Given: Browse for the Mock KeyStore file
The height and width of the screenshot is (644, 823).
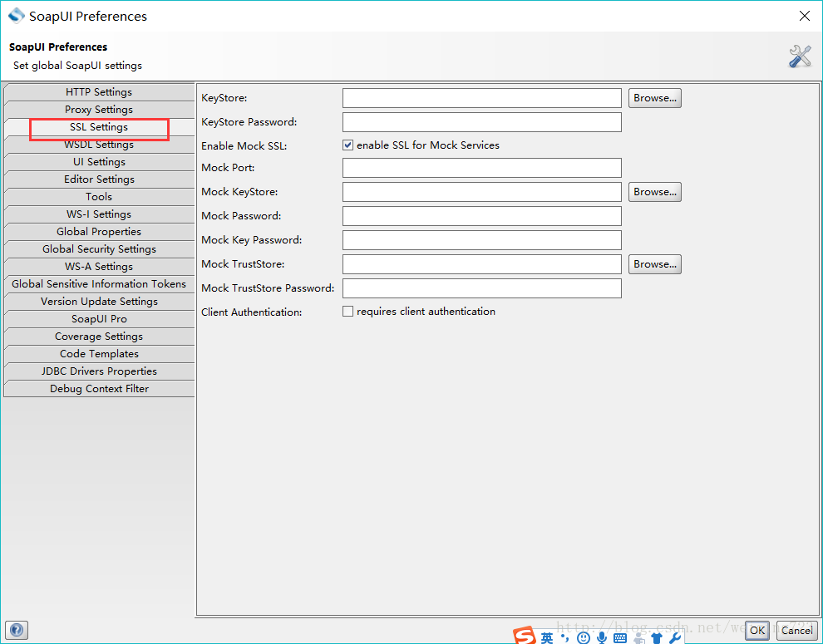Looking at the screenshot, I should click(654, 192).
